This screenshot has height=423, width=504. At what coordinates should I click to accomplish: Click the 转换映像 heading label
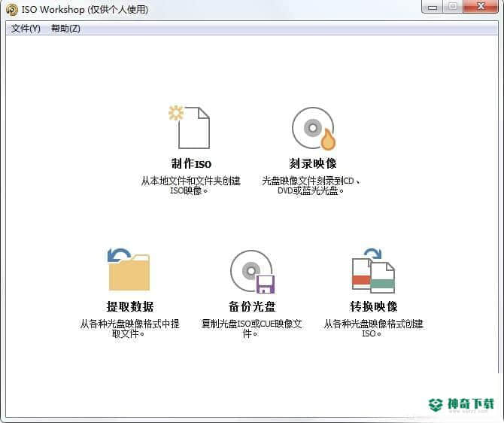(374, 306)
